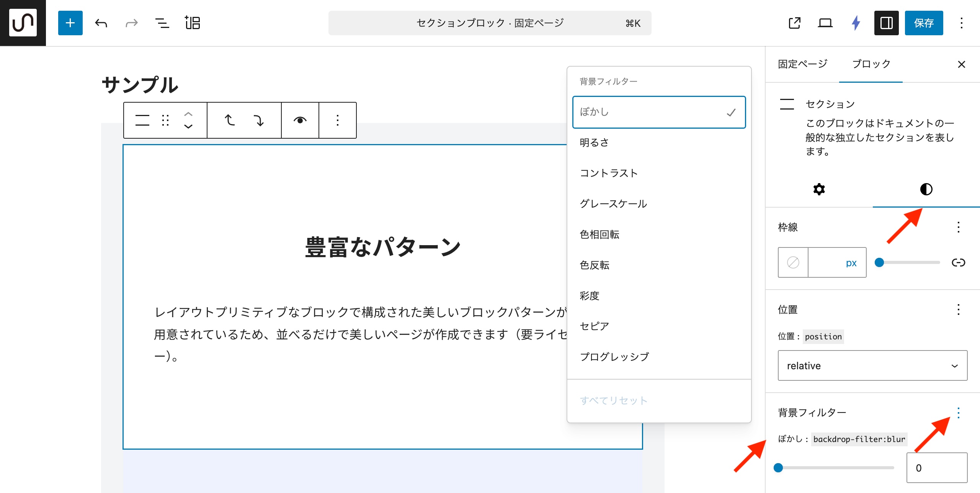Click the undo arrow icon
This screenshot has width=980, height=493.
click(x=101, y=23)
